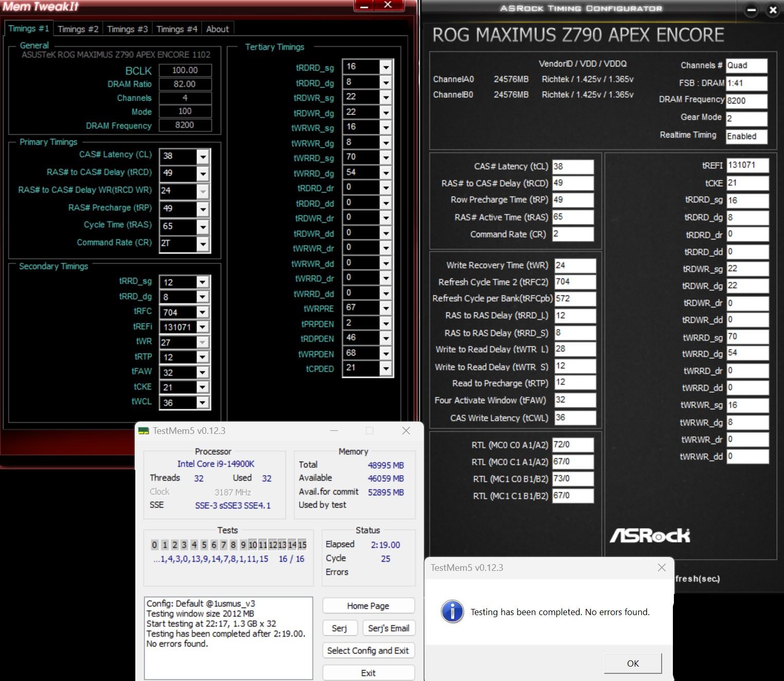Viewport: 784px width, 681px height.
Task: Open tRRD_sg dropdown in Secondary Timings
Action: pos(203,282)
